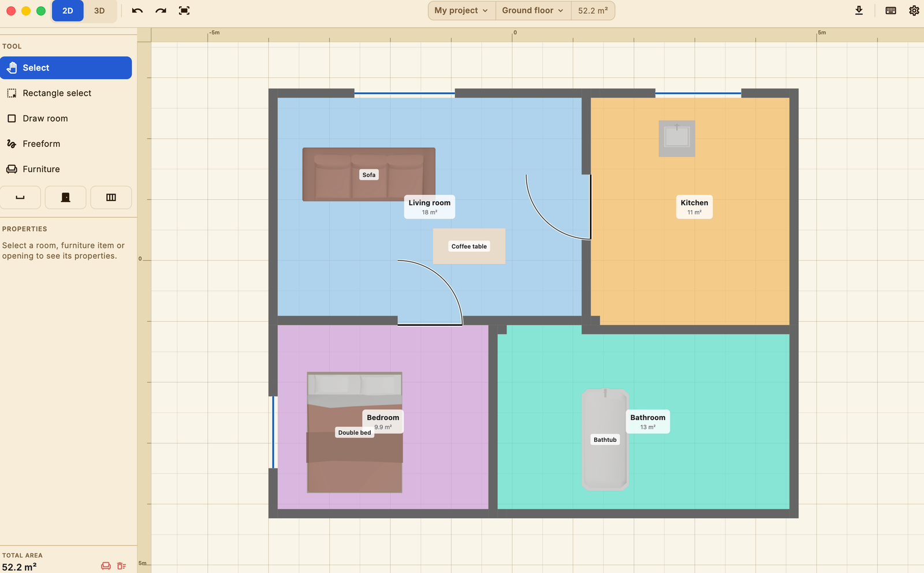This screenshot has width=924, height=573.
Task: Select the window tool button
Action: tap(111, 198)
